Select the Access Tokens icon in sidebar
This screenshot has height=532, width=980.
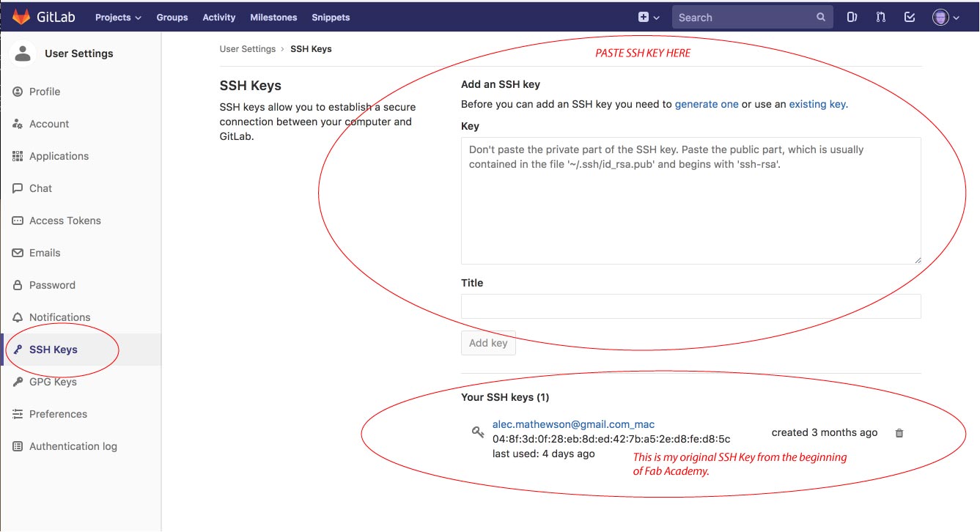point(18,221)
